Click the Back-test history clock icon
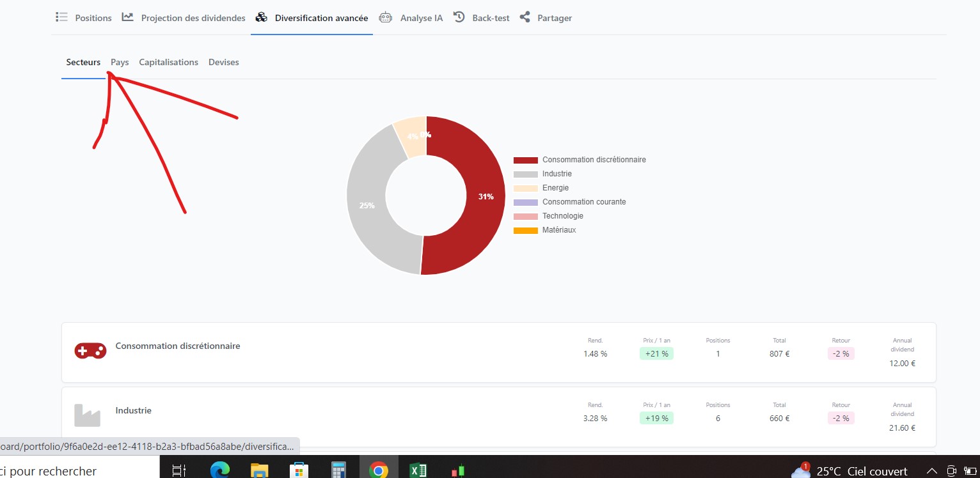Screen dimensions: 980x478 click(x=459, y=17)
